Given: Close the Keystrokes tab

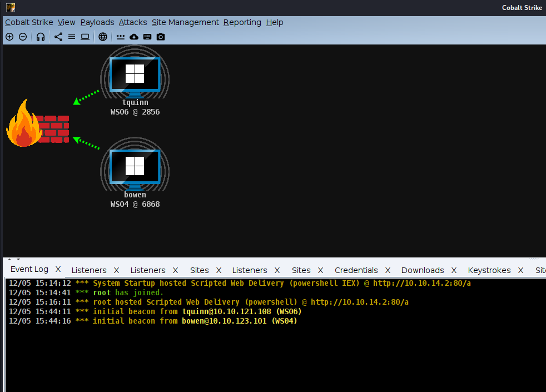Looking at the screenshot, I should pyautogui.click(x=520, y=270).
